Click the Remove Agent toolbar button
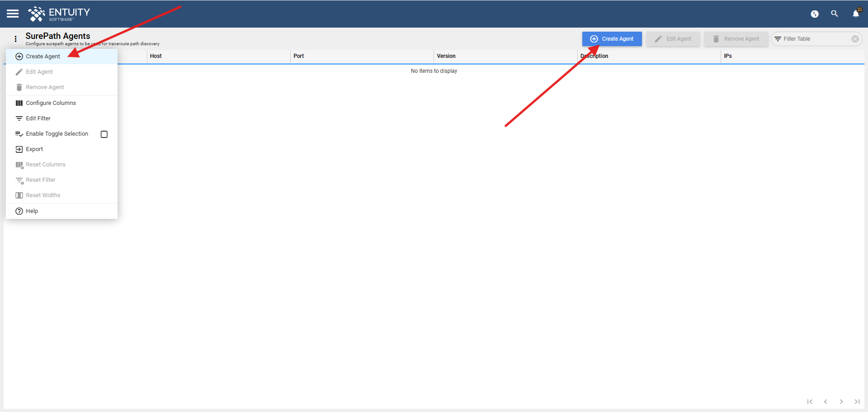868x412 pixels. click(736, 39)
